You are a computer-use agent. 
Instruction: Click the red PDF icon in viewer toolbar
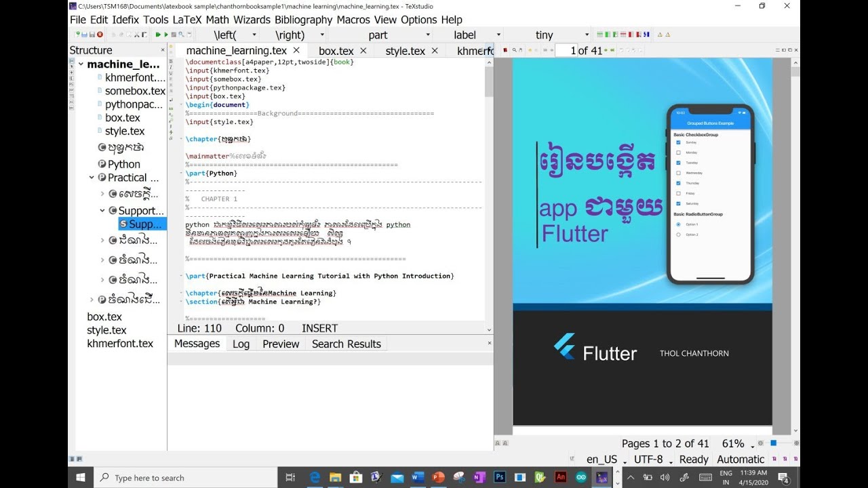(505, 50)
